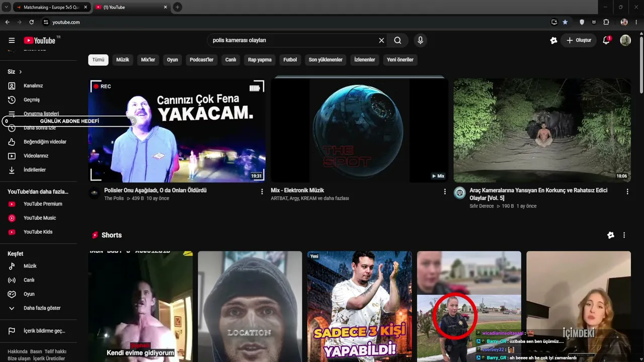Select the Yeni öneriler filter chip

(400, 60)
